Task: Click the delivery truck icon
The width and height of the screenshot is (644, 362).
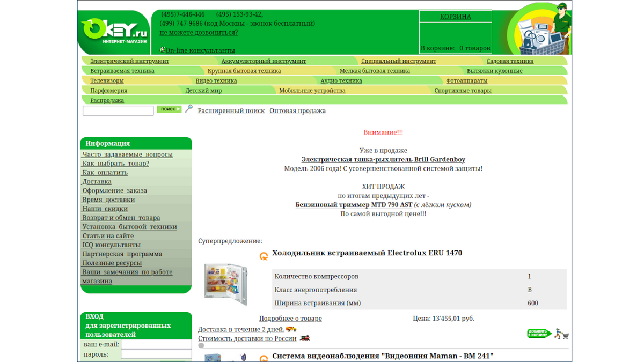Action: coord(291,329)
